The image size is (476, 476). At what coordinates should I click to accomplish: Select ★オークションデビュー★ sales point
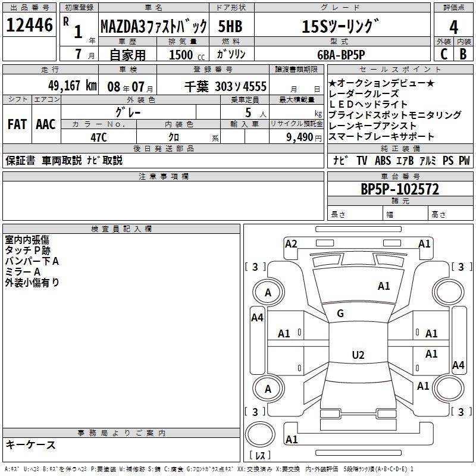381,83
